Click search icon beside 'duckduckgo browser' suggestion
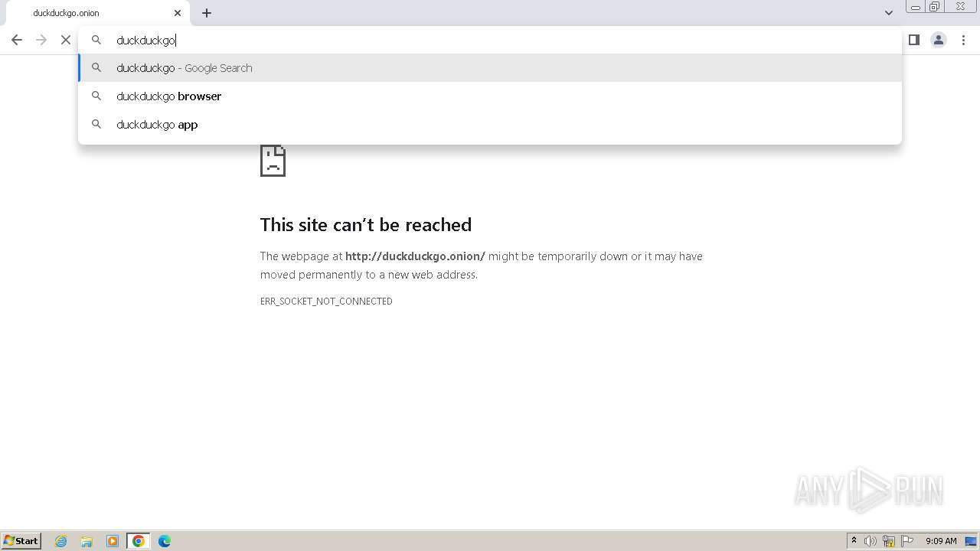Image resolution: width=980 pixels, height=551 pixels. [96, 96]
